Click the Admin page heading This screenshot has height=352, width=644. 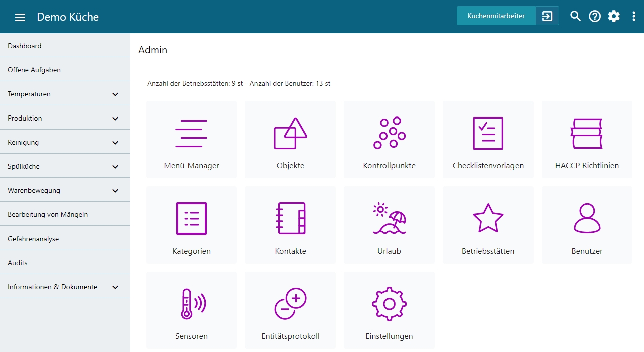point(153,50)
